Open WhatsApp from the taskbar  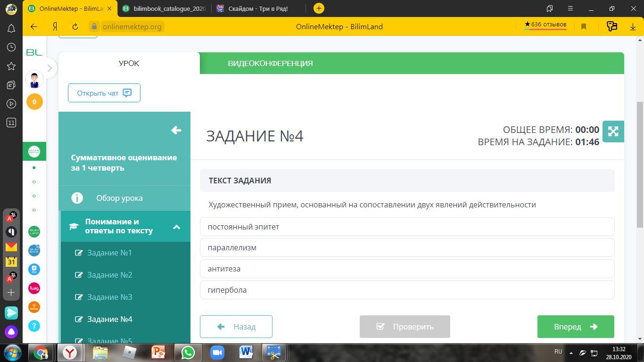coord(188,352)
